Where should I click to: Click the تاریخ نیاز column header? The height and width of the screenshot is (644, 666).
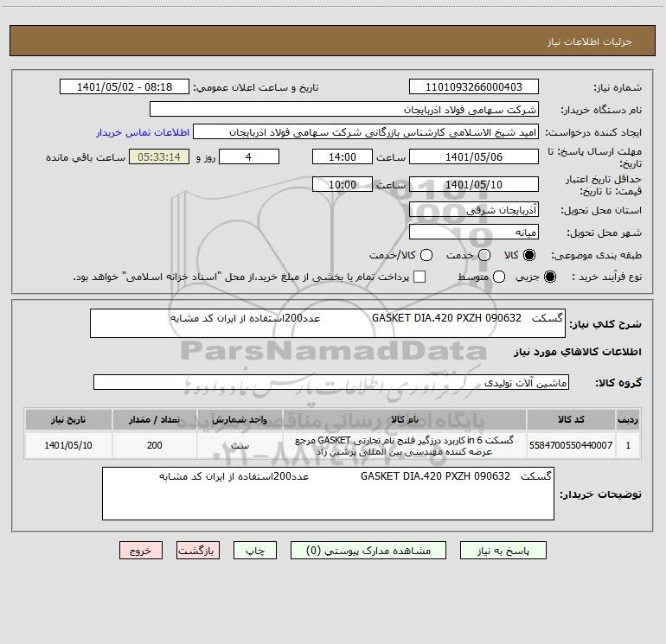[x=68, y=419]
